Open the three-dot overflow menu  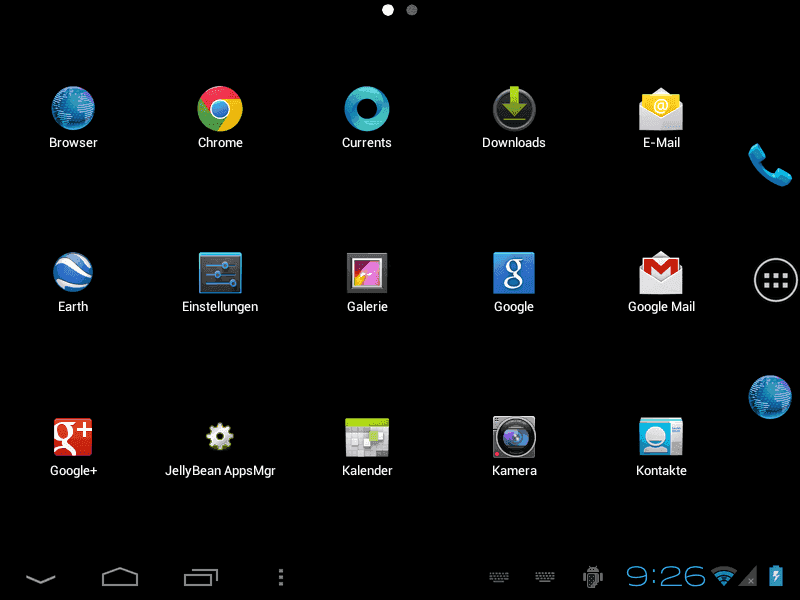pos(281,577)
